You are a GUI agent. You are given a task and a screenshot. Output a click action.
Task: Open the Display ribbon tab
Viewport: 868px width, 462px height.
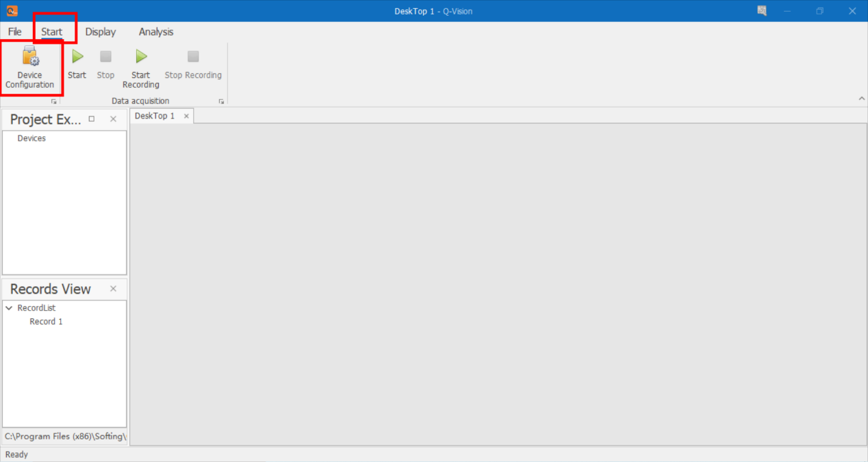coord(101,32)
